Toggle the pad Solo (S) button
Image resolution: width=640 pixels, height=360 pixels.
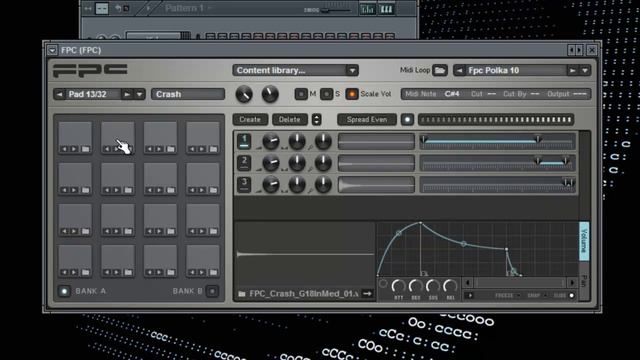pos(327,94)
